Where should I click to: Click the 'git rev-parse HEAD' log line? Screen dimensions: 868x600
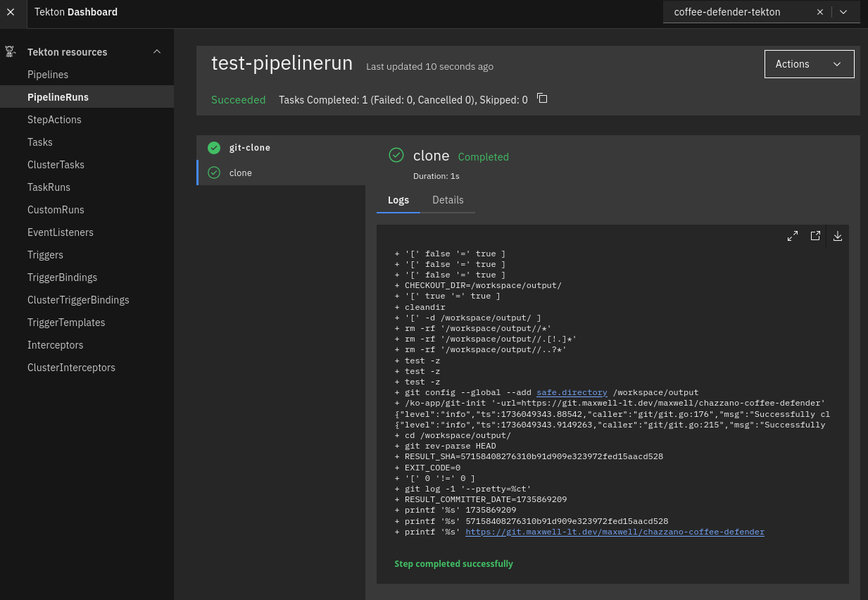446,446
